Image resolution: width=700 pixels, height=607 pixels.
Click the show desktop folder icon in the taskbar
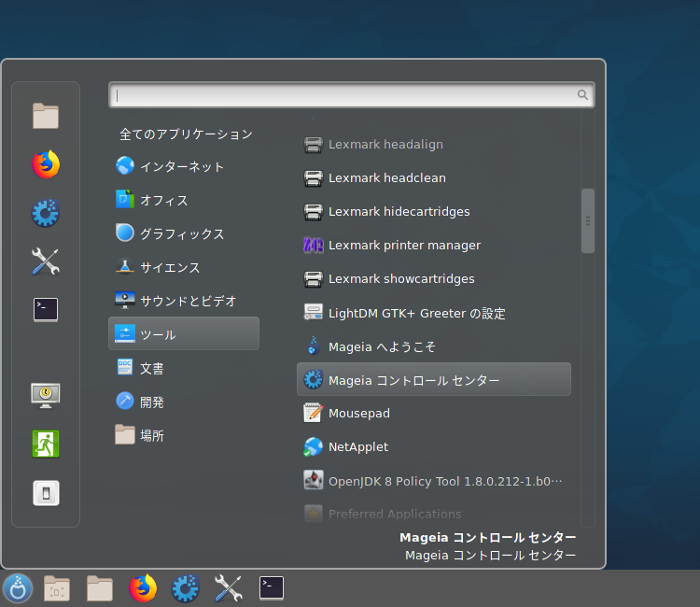tap(57, 588)
